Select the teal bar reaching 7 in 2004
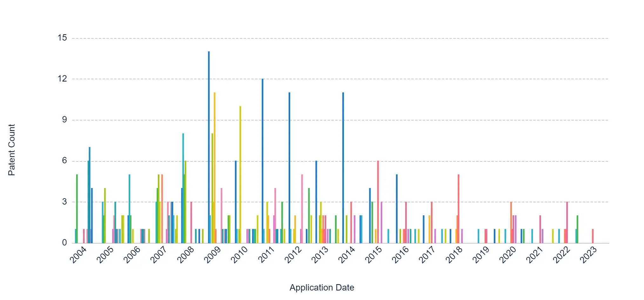Image resolution: width=644 pixels, height=300 pixels. (x=90, y=195)
